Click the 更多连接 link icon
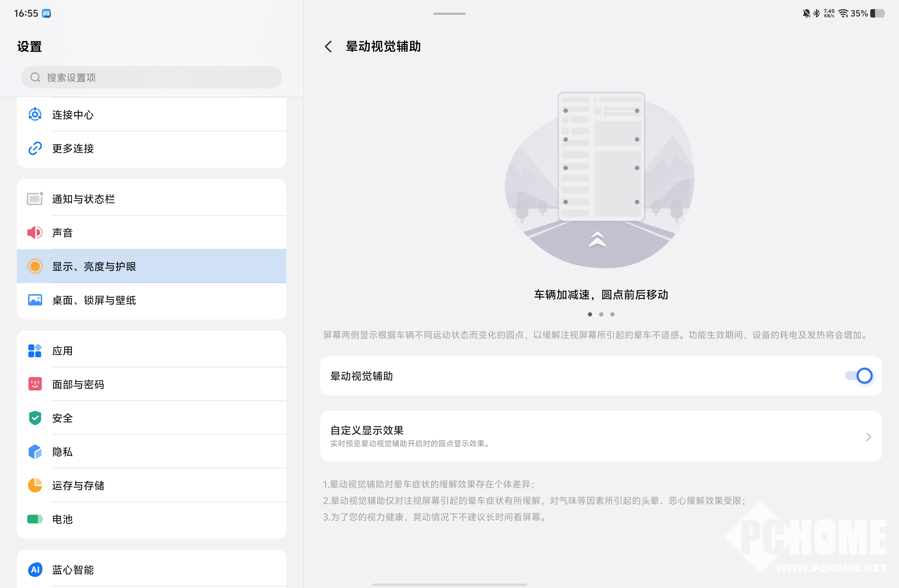This screenshot has height=588, width=899. [x=35, y=148]
